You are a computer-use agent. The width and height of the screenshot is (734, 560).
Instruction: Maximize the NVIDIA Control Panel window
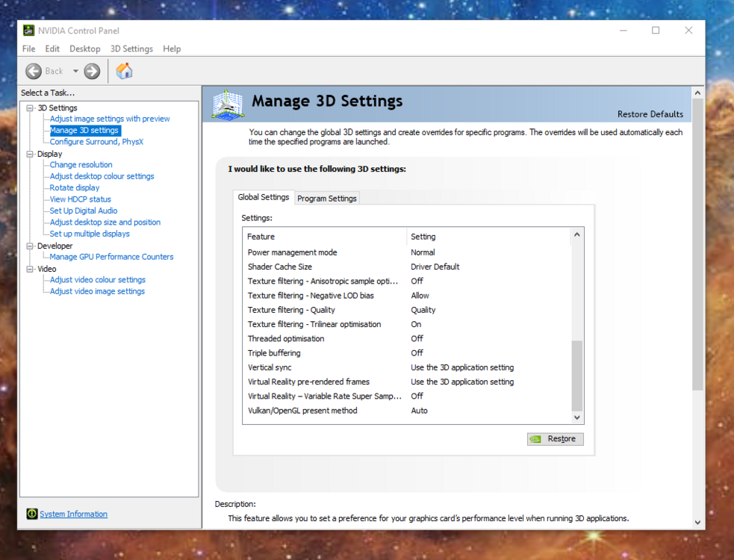coord(656,31)
